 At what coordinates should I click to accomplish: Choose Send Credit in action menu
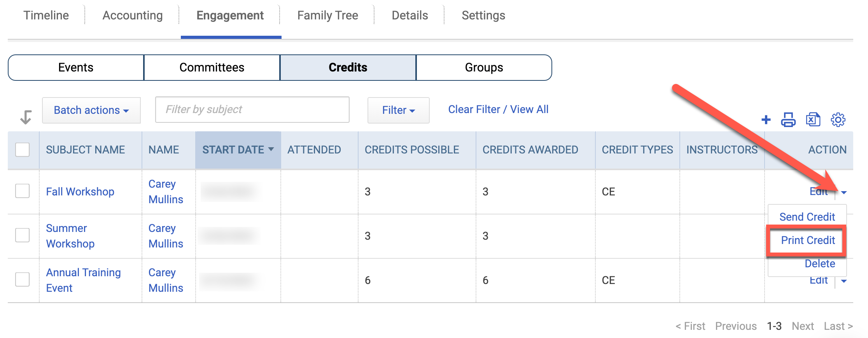(x=807, y=217)
